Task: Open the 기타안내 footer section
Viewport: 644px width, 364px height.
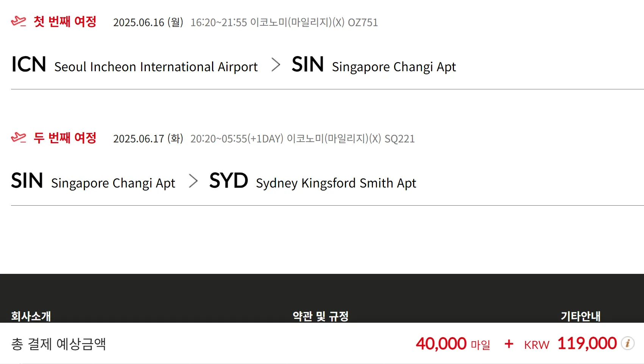Action: coord(580,316)
